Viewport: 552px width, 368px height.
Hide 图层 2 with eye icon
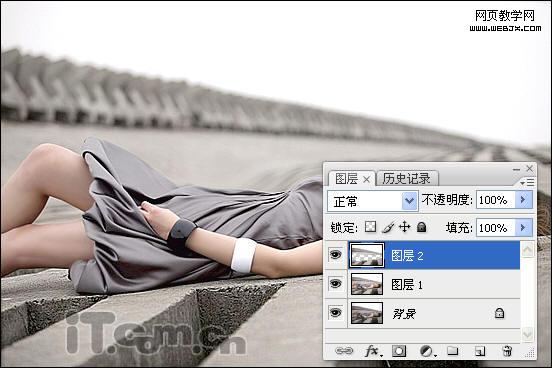click(335, 254)
